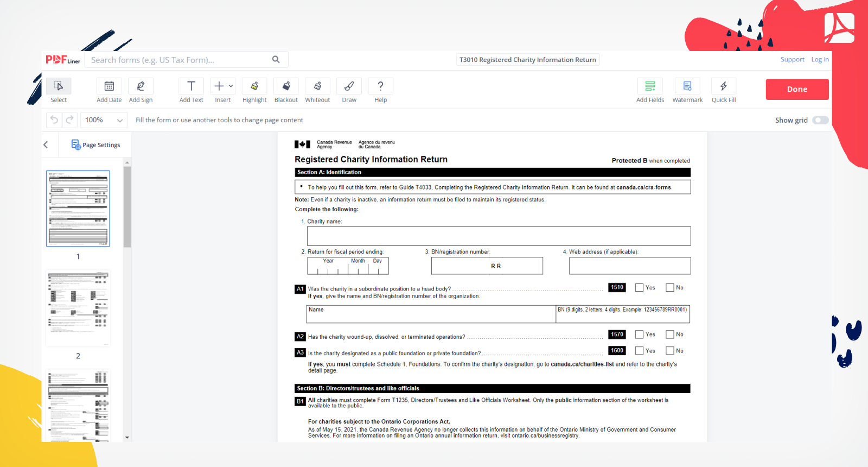Click the fiscal period ending date field

348,266
